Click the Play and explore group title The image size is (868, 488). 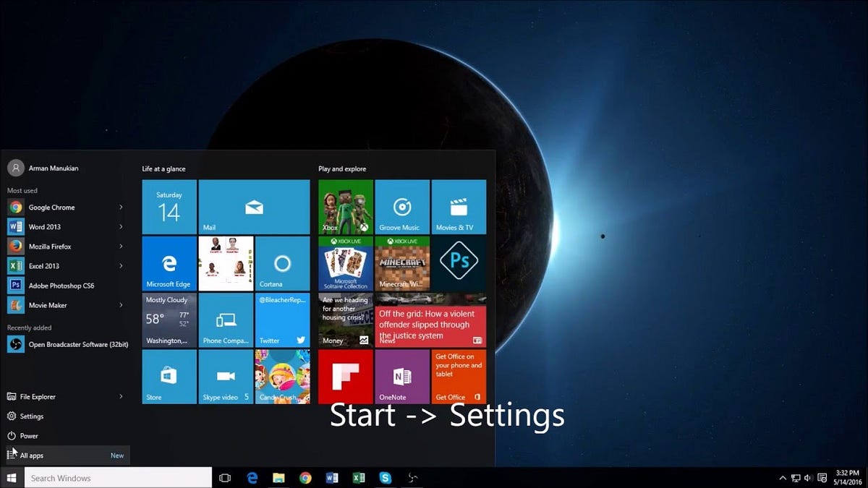click(341, 168)
